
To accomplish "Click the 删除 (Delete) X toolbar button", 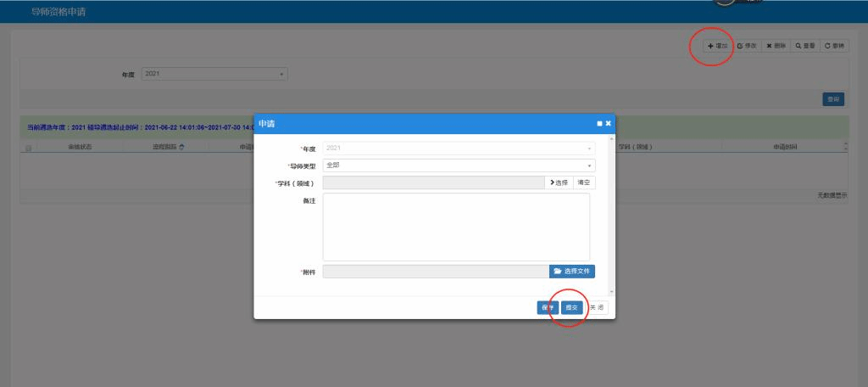I will tap(776, 46).
